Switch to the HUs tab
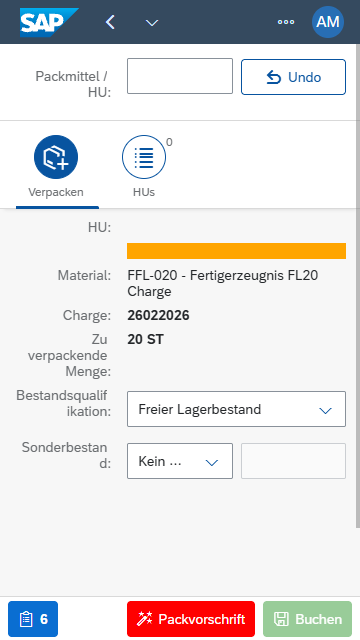This screenshot has width=360, height=640. point(144,167)
